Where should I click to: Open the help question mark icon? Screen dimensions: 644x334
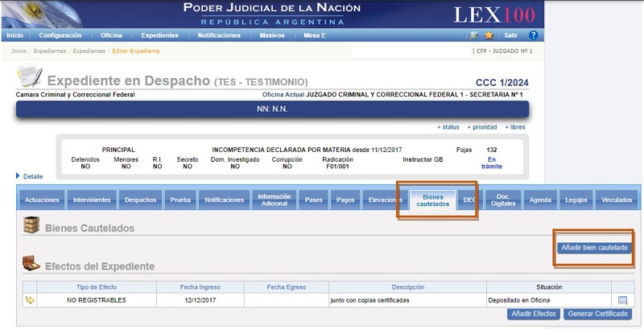click(x=533, y=35)
